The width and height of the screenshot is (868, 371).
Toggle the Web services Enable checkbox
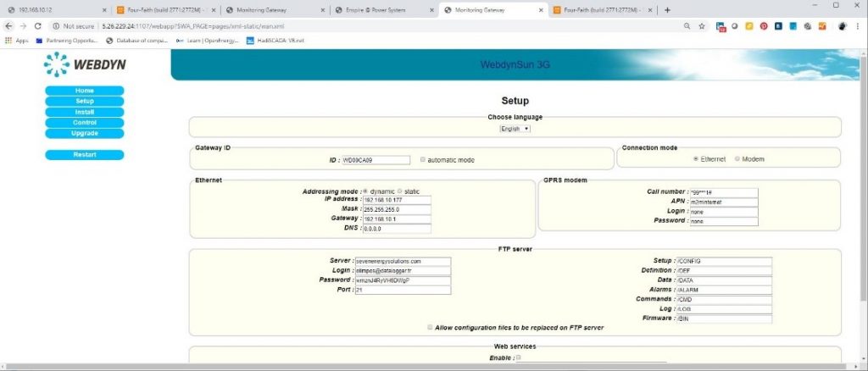[518, 357]
